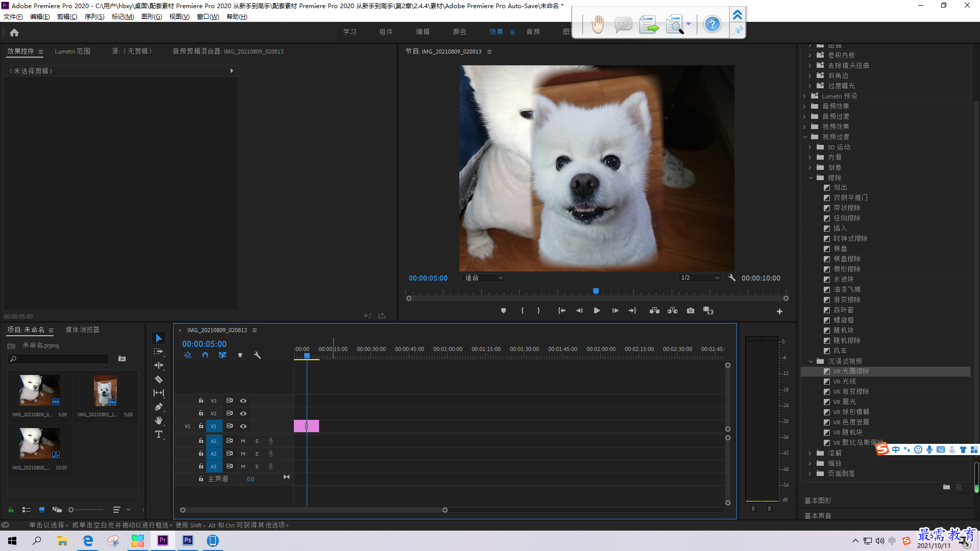Select the Razor tool

click(x=159, y=379)
